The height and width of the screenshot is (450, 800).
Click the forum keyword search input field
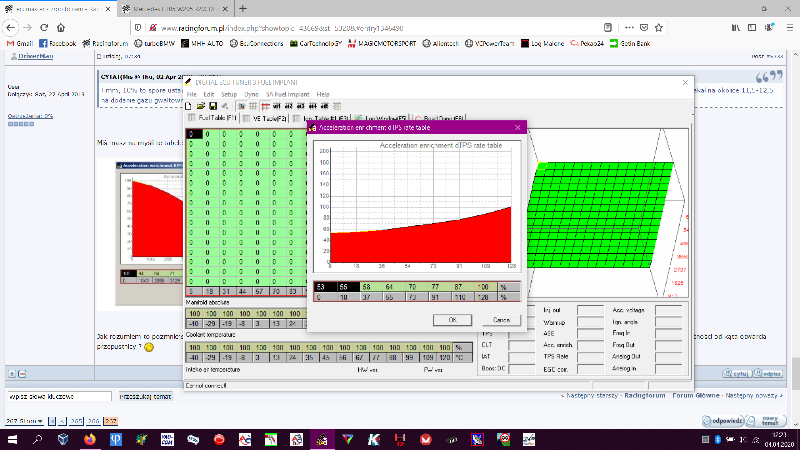(58, 396)
